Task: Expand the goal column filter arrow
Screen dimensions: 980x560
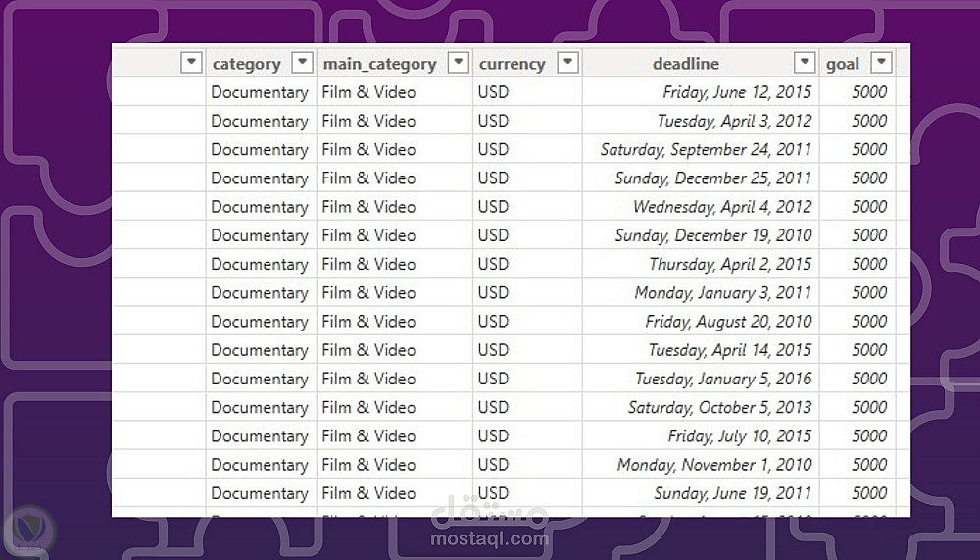Action: [882, 63]
